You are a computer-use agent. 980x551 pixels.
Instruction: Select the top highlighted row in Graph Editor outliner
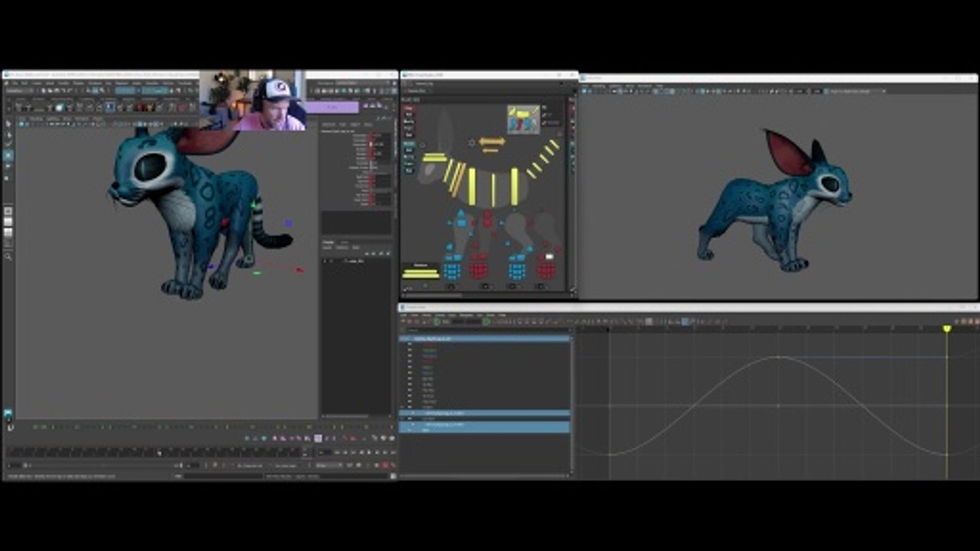tap(485, 338)
